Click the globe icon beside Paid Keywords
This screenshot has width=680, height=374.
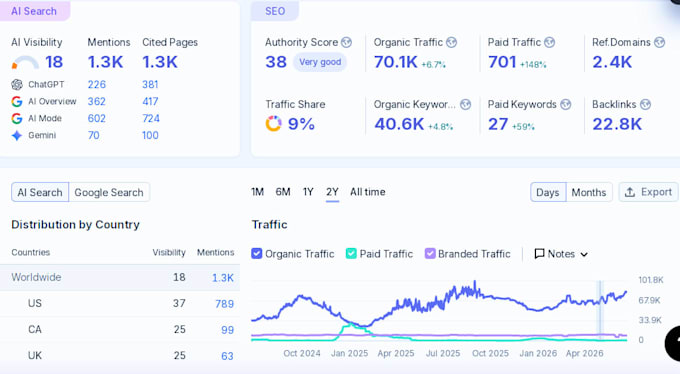[x=566, y=104]
